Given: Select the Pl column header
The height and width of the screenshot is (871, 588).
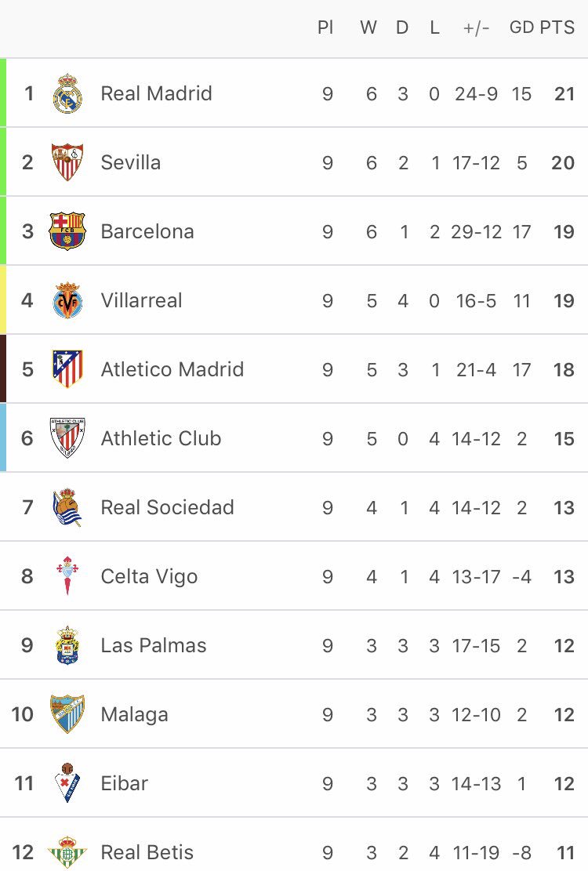Looking at the screenshot, I should click(x=325, y=28).
